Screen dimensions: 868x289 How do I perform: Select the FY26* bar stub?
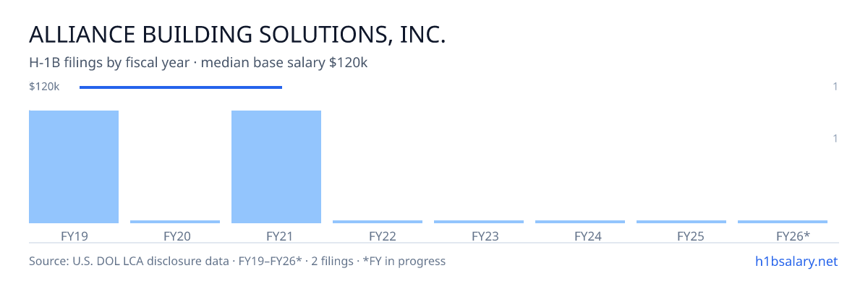pyautogui.click(x=783, y=222)
